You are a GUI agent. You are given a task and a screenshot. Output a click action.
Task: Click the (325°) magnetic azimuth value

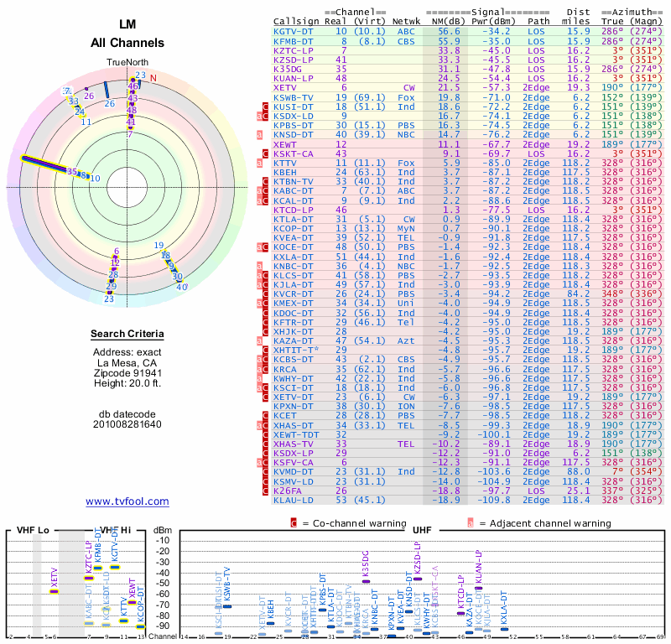(x=646, y=491)
